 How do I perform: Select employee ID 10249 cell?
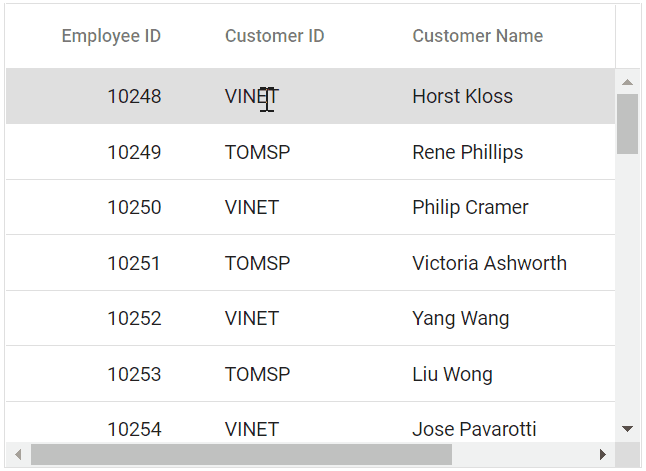134,153
